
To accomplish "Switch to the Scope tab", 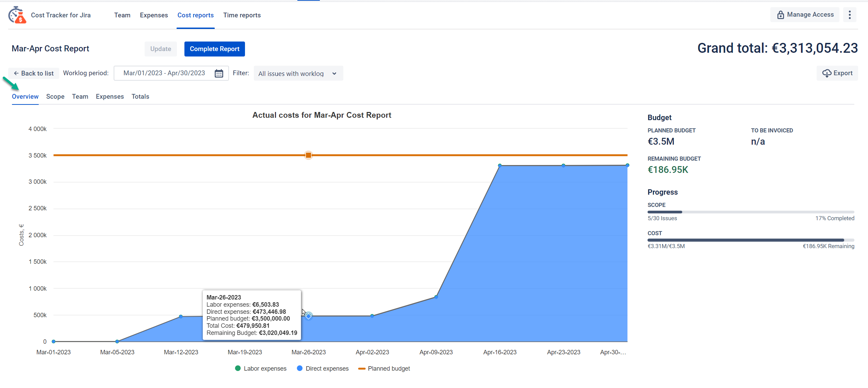I will pyautogui.click(x=55, y=97).
